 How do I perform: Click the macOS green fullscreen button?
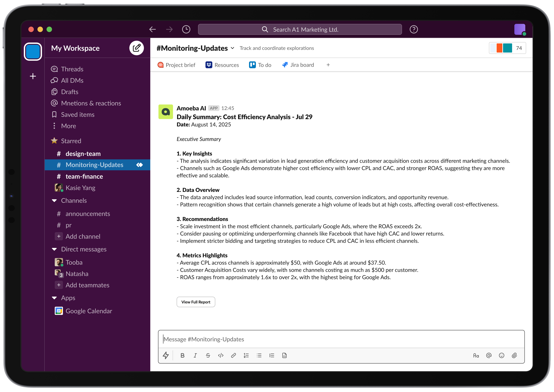(x=49, y=29)
